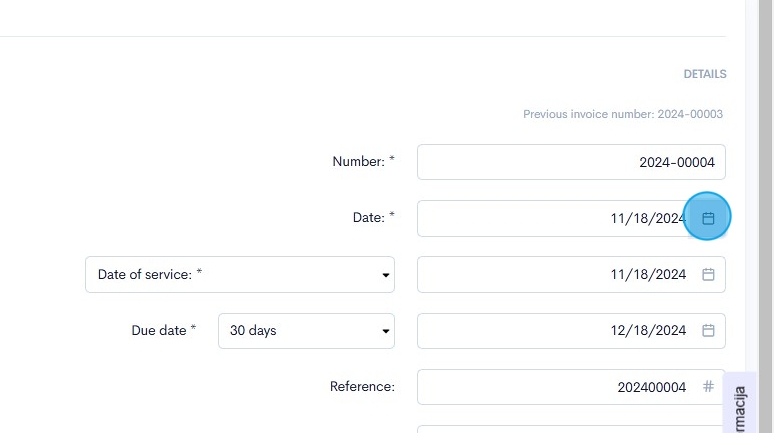Open the 30 days due date dropdown
Screen dimensions: 774x433
(306, 330)
